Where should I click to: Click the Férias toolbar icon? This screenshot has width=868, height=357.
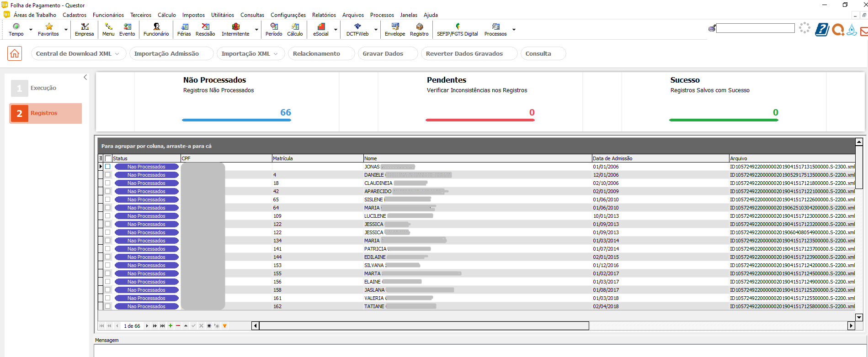184,30
